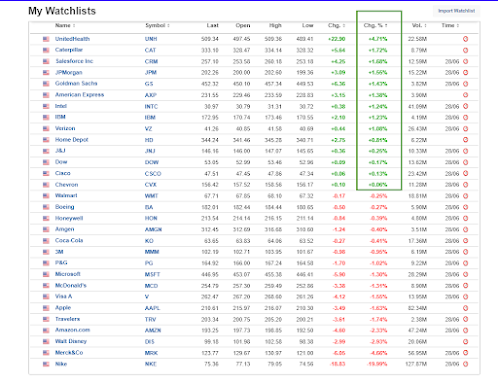The width and height of the screenshot is (498, 384).
Task: Click the clock icon in Home Depot row
Action: pos(466,140)
